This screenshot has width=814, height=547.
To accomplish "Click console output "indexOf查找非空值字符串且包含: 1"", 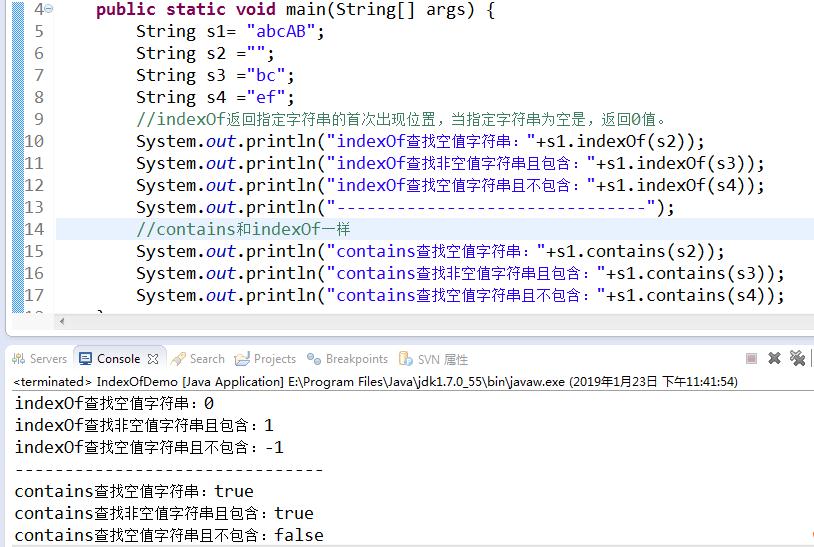I will pos(144,426).
